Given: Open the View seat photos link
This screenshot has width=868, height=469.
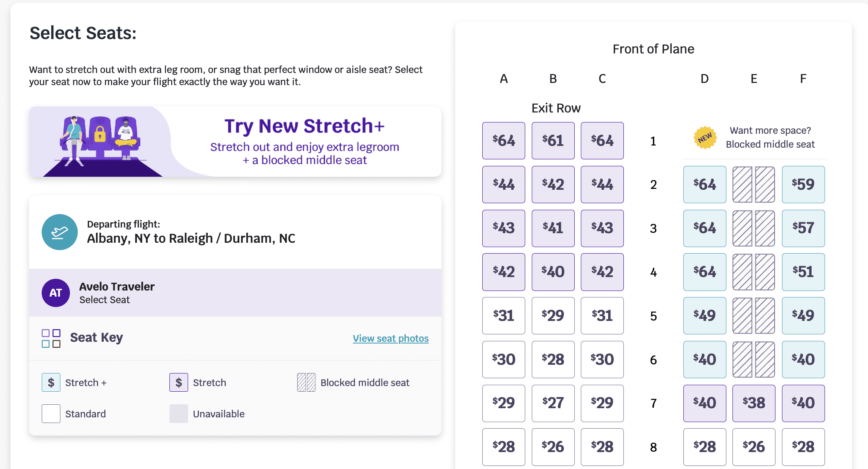Looking at the screenshot, I should point(391,338).
